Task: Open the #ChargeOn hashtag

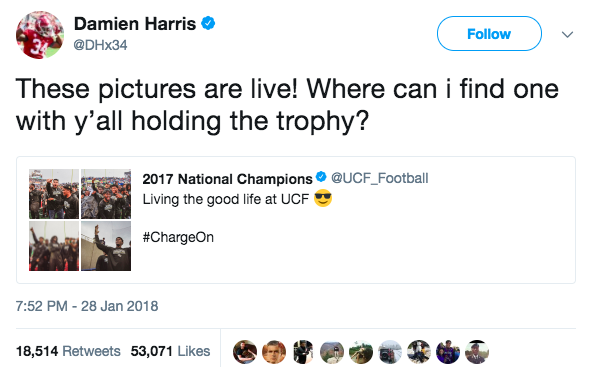Action: (x=178, y=237)
